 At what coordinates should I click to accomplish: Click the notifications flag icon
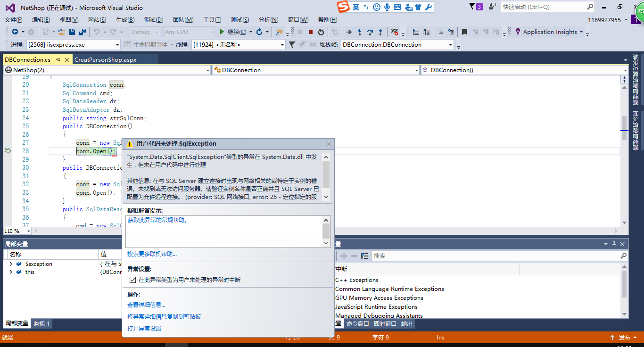(472, 7)
